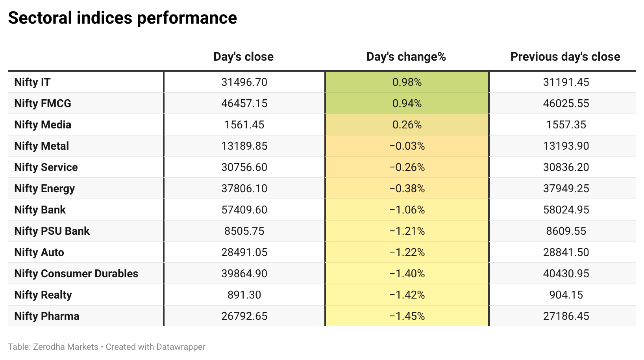Select the Nifty IT row label

coord(32,82)
